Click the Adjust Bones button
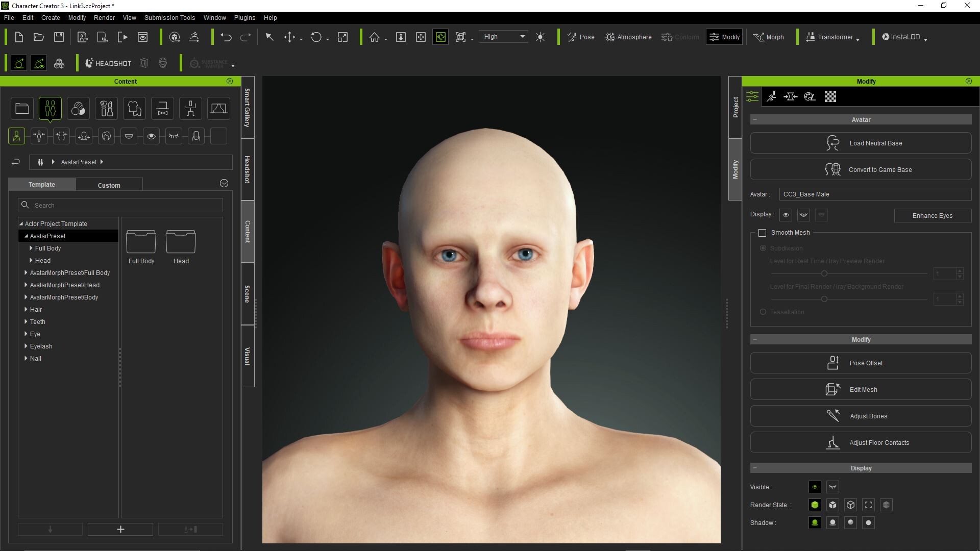The height and width of the screenshot is (551, 980). (x=861, y=416)
